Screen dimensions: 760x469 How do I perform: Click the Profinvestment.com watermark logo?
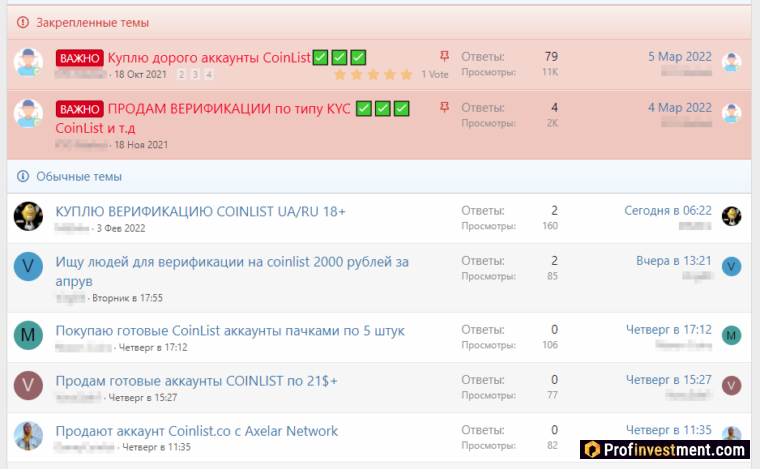click(668, 449)
